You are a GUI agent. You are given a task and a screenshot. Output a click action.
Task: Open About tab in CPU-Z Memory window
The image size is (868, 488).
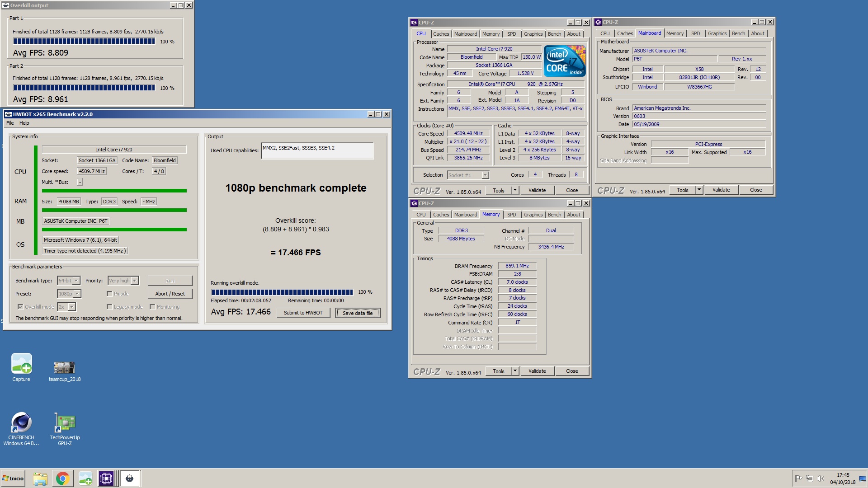point(574,215)
